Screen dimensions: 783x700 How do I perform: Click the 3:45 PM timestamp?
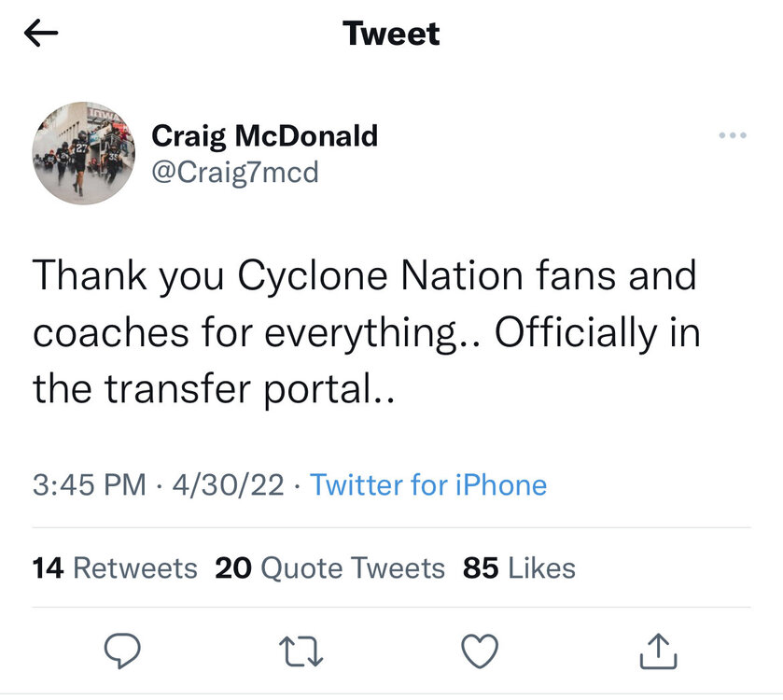point(89,485)
